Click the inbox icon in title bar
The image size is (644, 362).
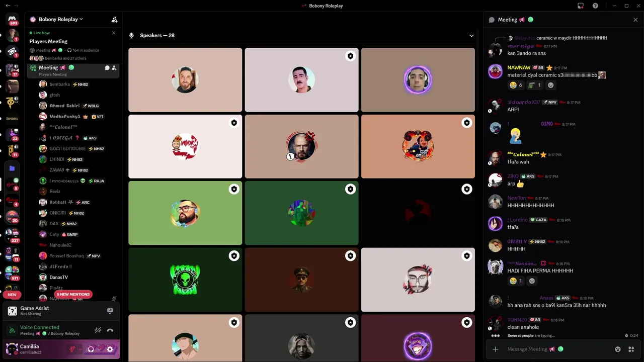[x=581, y=6]
